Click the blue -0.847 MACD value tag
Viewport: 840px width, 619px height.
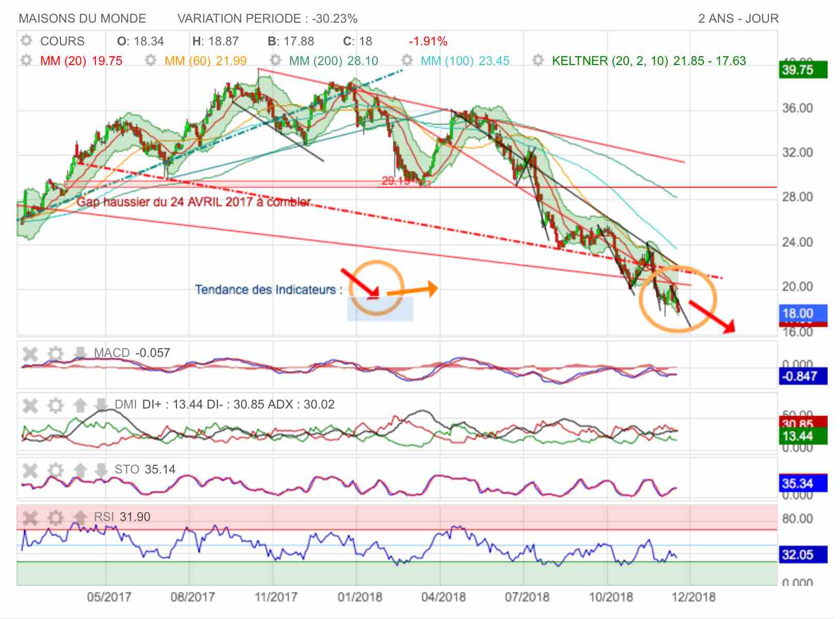803,376
